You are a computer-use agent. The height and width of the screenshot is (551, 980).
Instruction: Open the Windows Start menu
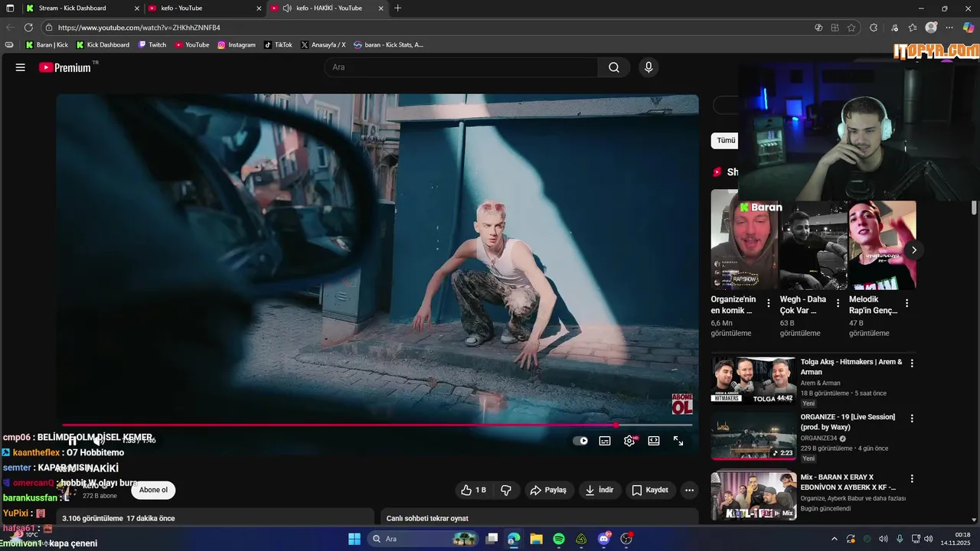pos(354,539)
